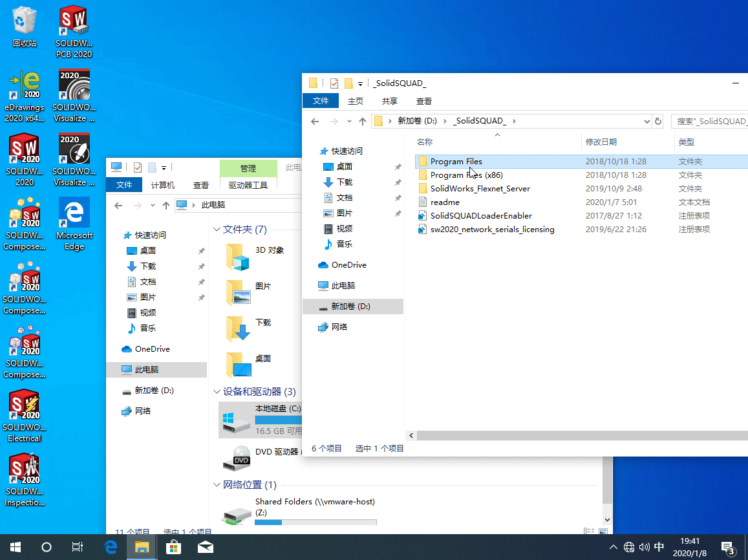Collapse 设备和驱动器 (3) group
The height and width of the screenshot is (560, 748).
click(217, 392)
